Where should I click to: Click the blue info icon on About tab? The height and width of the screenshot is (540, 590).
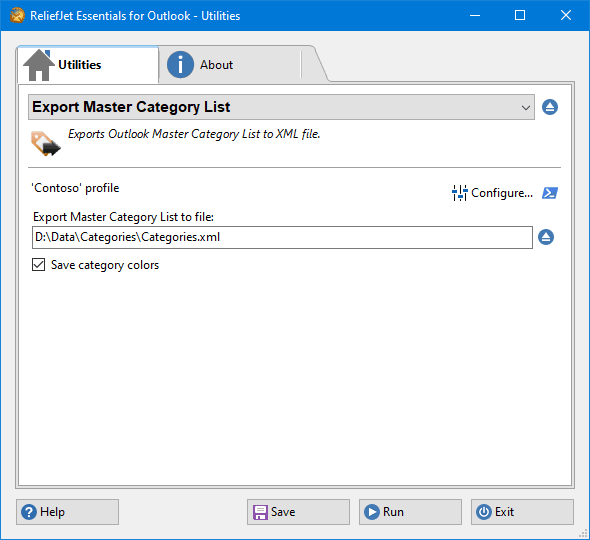click(180, 65)
